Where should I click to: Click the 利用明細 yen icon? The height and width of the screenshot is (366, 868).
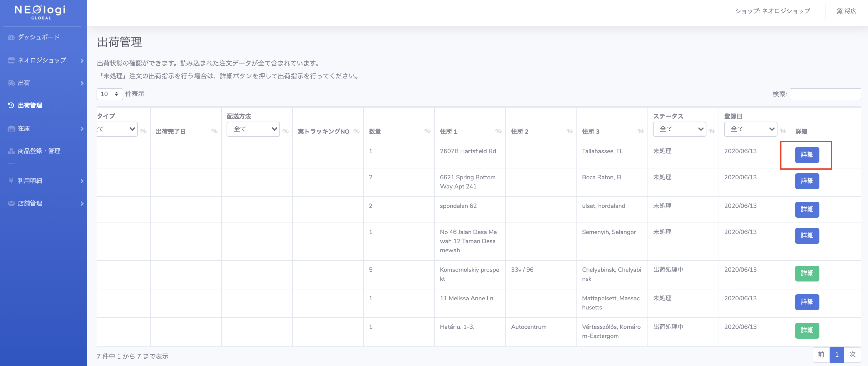point(11,181)
